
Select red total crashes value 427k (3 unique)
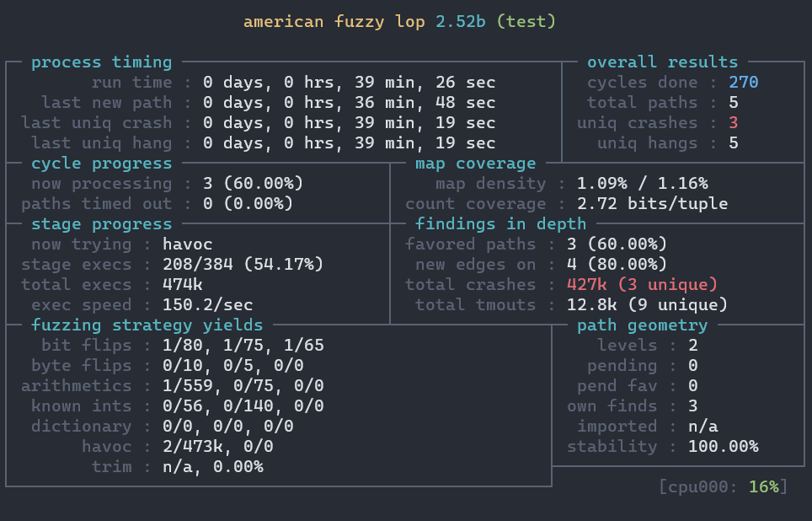pyautogui.click(x=642, y=285)
